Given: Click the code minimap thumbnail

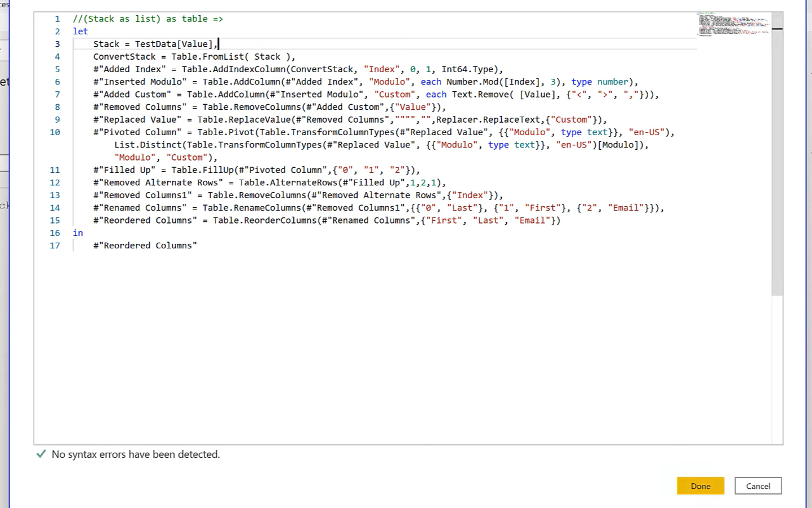Looking at the screenshot, I should tap(734, 25).
